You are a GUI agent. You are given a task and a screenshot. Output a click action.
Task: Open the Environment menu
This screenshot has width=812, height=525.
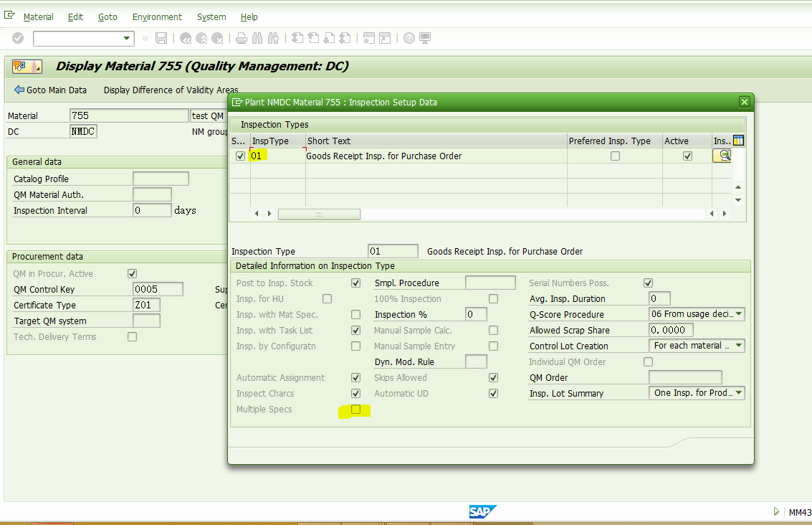pos(157,17)
